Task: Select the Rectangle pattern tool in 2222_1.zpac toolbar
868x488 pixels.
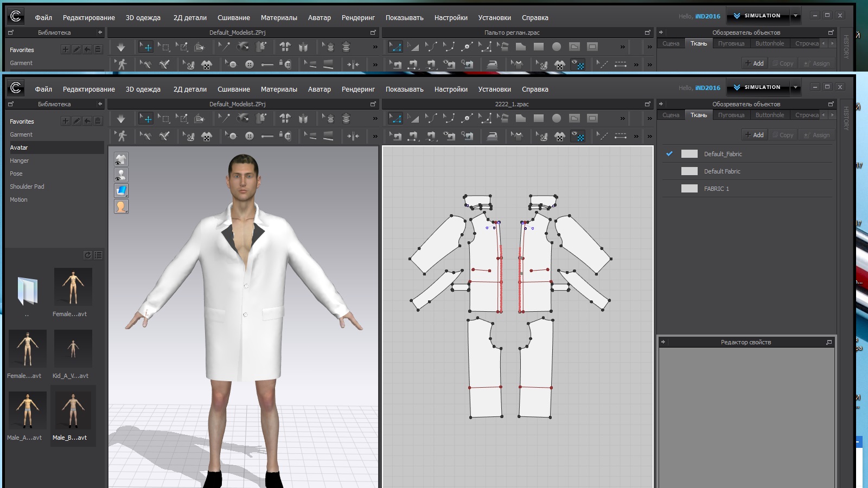Action: (x=539, y=119)
